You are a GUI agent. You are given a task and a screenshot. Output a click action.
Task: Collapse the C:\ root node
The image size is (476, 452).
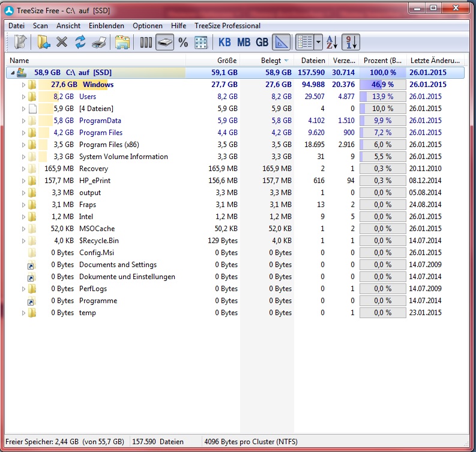[13, 73]
